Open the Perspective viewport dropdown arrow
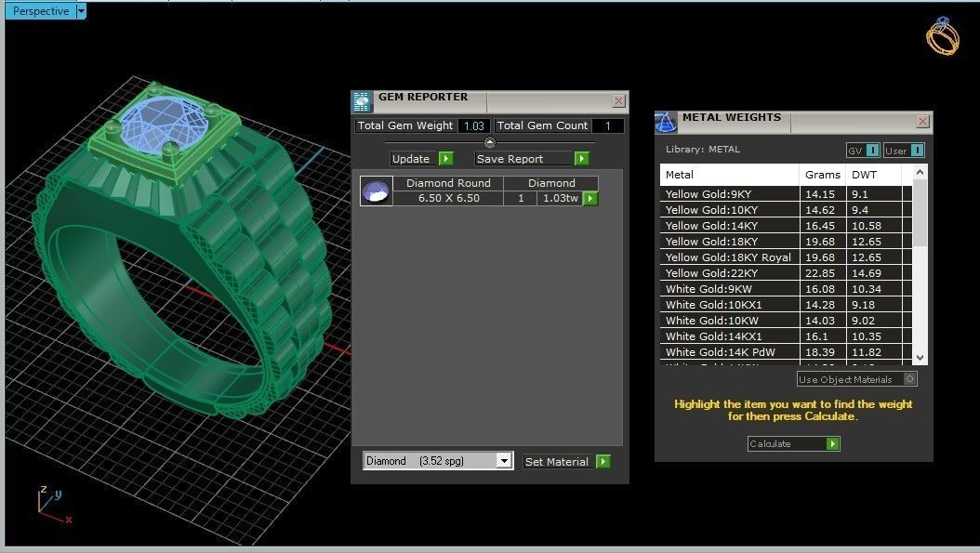This screenshot has width=980, height=553. (x=81, y=10)
